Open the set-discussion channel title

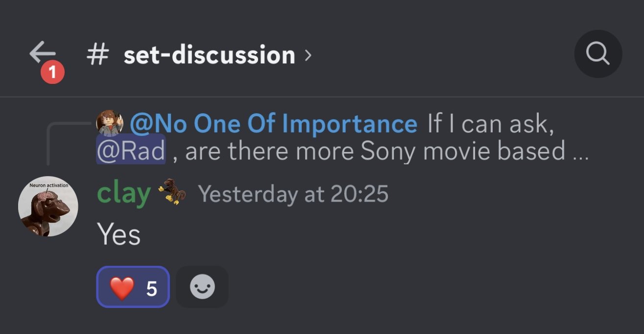click(x=209, y=55)
